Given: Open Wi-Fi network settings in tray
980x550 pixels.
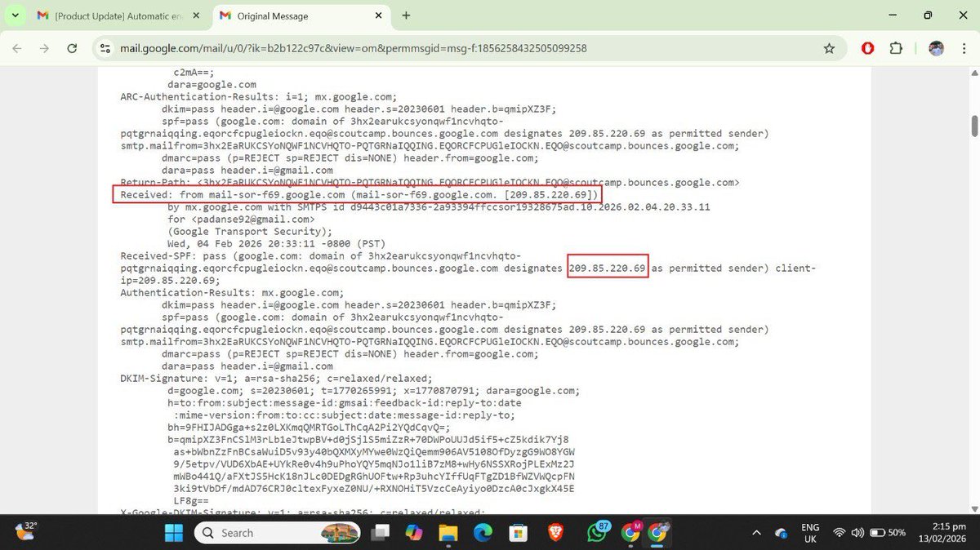Looking at the screenshot, I should 839,533.
